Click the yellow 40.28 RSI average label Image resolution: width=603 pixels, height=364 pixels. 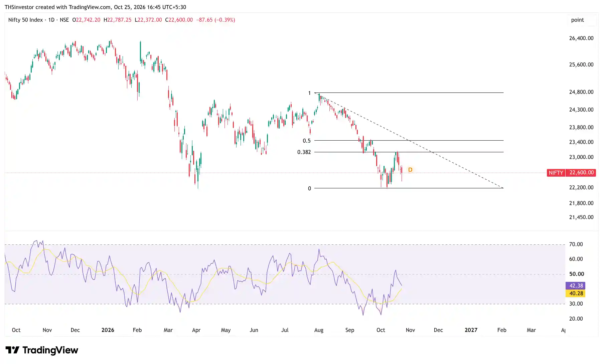(576, 293)
